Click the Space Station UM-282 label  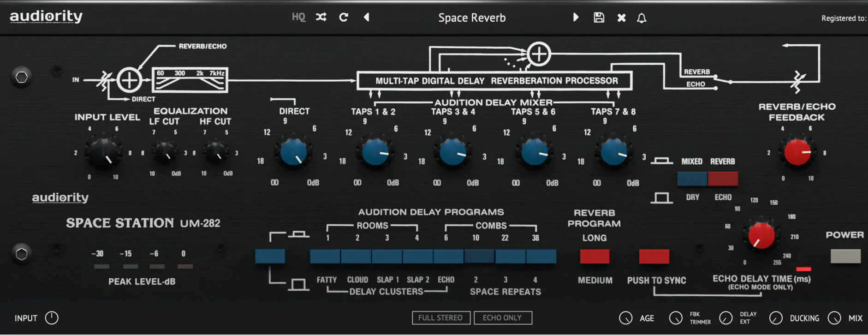click(143, 223)
